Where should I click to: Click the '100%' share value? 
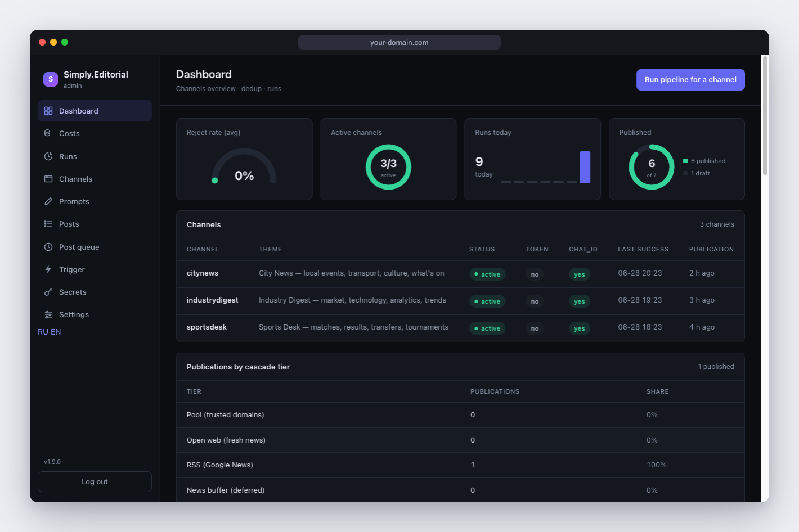pos(657,465)
